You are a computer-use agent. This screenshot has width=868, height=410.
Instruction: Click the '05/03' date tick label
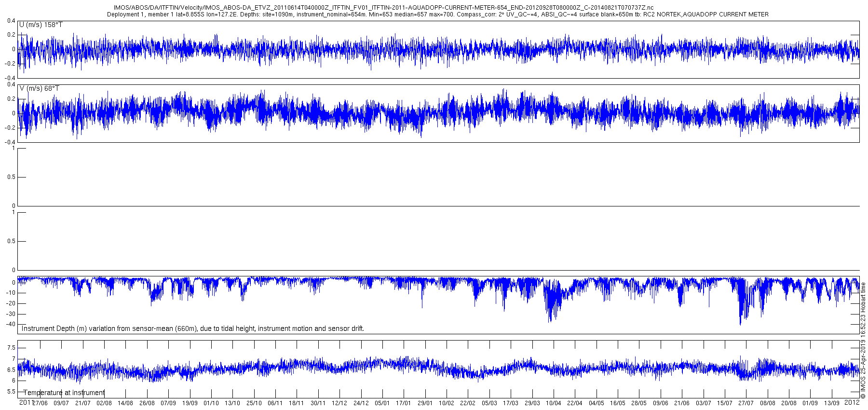(x=489, y=403)
